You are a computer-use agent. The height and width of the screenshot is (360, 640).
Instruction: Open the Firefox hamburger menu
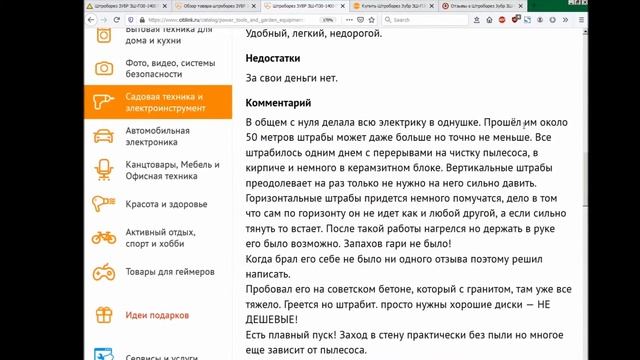pos(581,20)
